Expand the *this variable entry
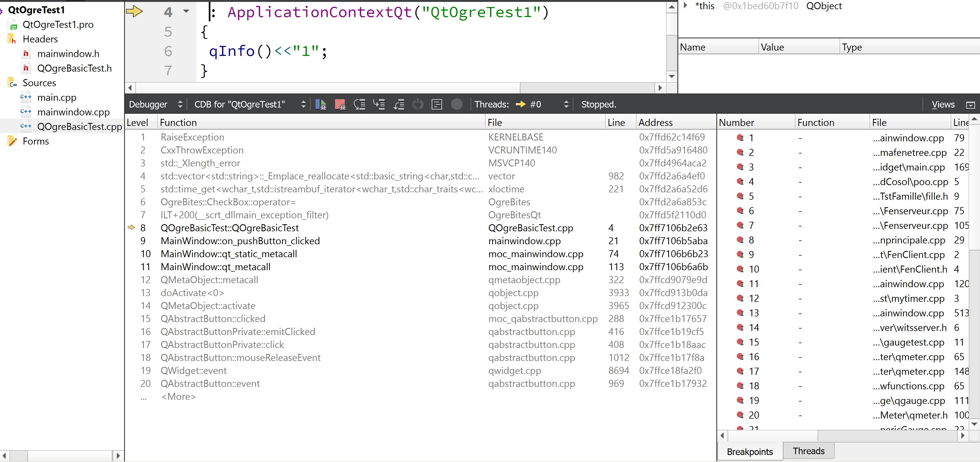The width and height of the screenshot is (980, 462). tap(685, 6)
